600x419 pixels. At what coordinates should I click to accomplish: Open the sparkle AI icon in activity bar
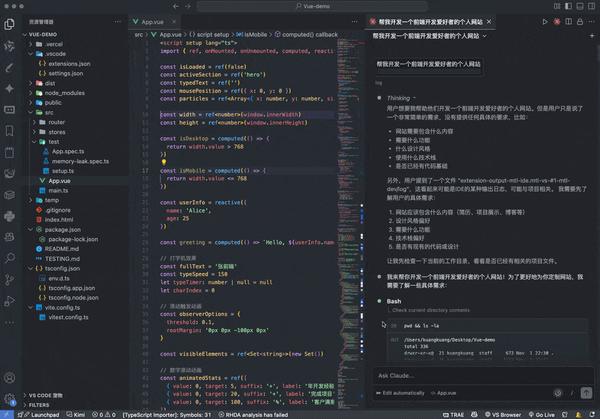[9, 88]
